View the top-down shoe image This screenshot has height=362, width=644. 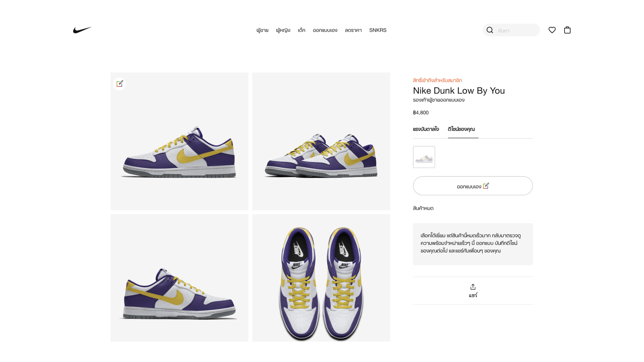(321, 278)
